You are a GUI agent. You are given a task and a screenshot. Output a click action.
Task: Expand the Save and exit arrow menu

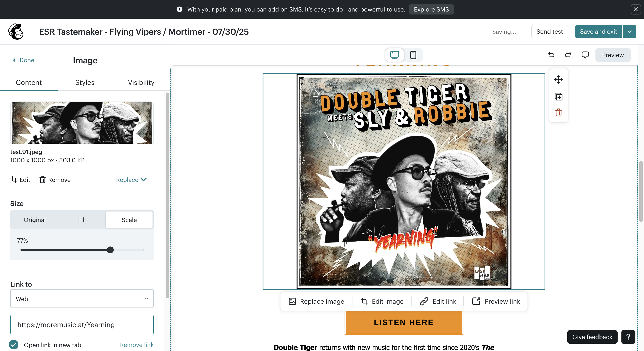click(630, 32)
